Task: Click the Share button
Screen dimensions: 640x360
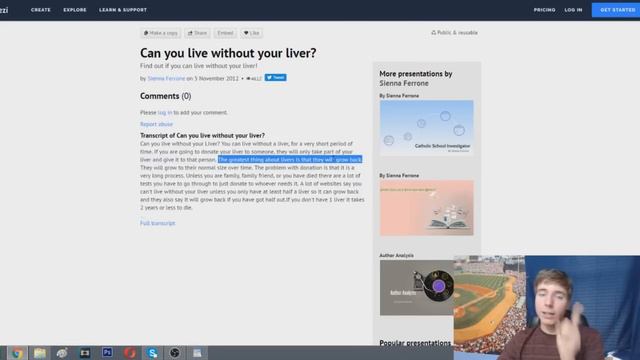Action: pos(197,33)
